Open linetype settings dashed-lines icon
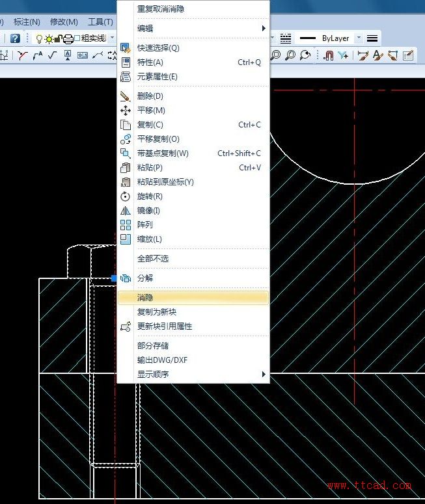This screenshot has height=504, width=425. point(285,38)
